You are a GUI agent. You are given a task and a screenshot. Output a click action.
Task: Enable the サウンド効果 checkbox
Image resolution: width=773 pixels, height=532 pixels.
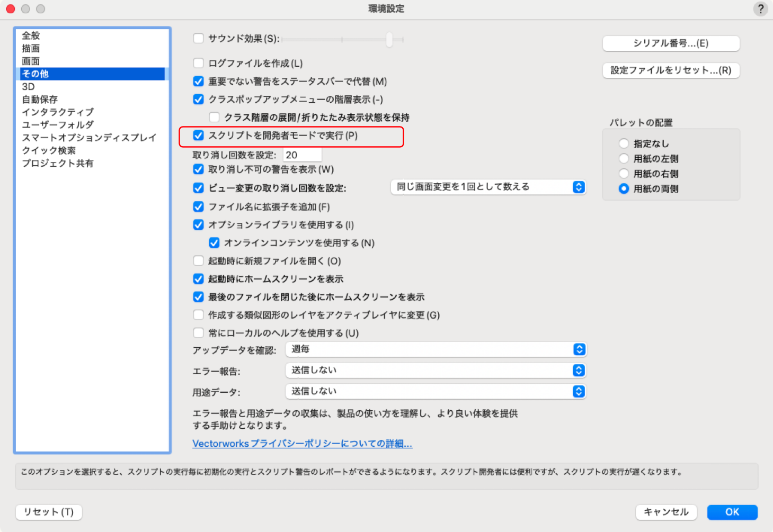click(x=199, y=38)
